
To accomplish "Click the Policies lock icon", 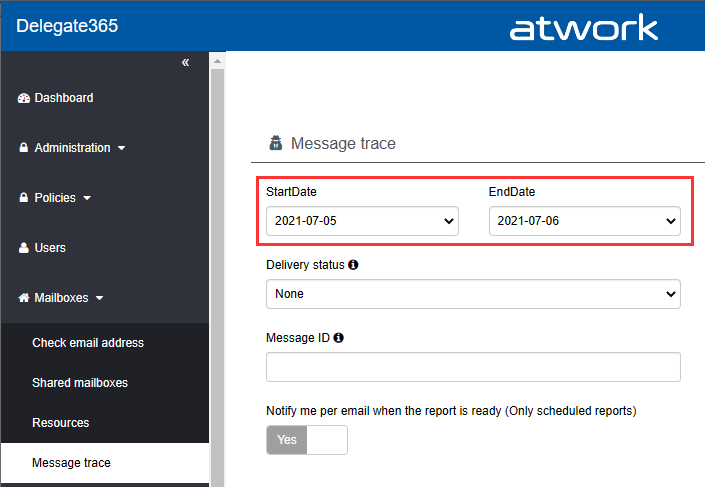I will [x=24, y=197].
